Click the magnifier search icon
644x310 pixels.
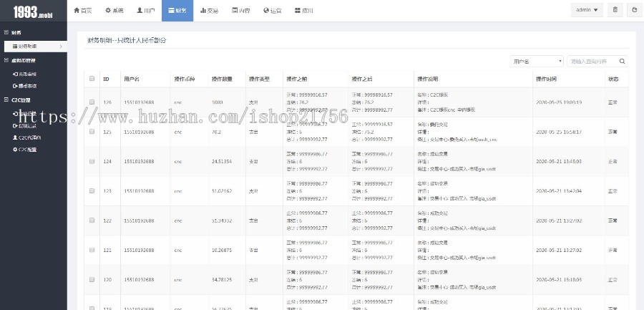[623, 62]
